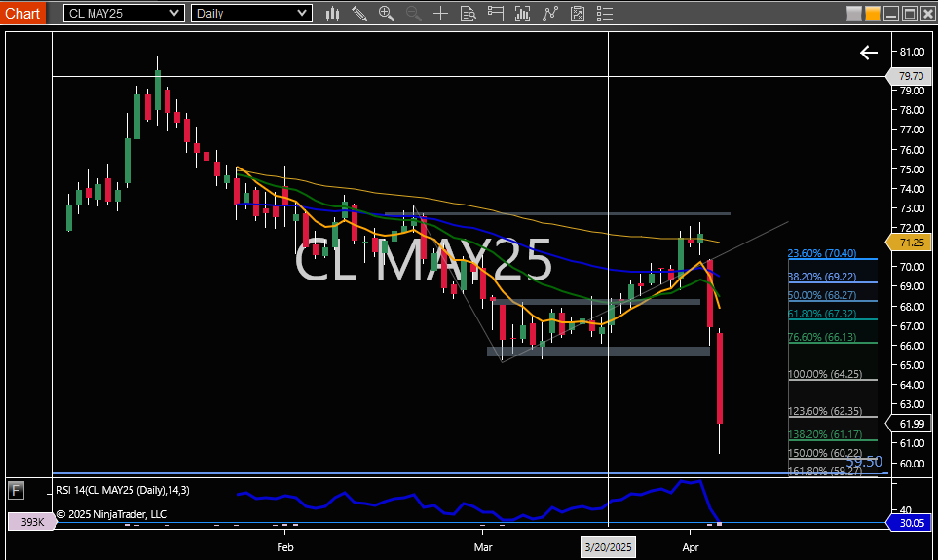Click the 61.99 current price marker
Viewport: 938px width, 560px height.
pyautogui.click(x=909, y=424)
